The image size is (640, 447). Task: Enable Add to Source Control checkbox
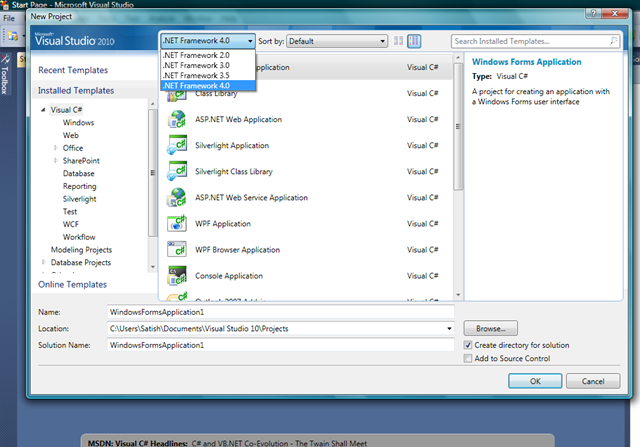468,358
